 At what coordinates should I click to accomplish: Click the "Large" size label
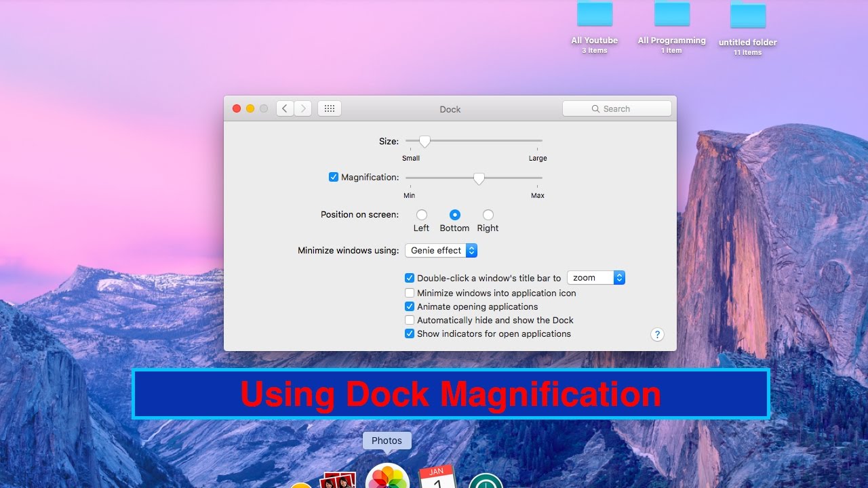click(x=538, y=158)
